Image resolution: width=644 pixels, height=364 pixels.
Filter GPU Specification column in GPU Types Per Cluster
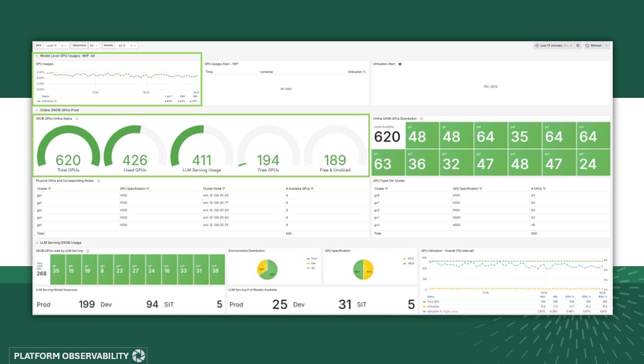[481, 189]
